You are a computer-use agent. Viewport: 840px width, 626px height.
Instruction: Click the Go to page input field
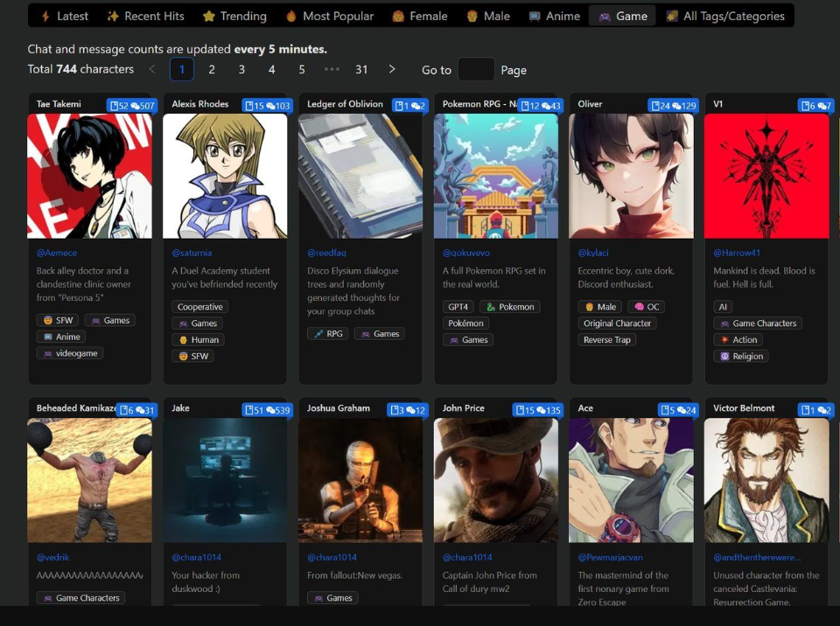point(476,70)
